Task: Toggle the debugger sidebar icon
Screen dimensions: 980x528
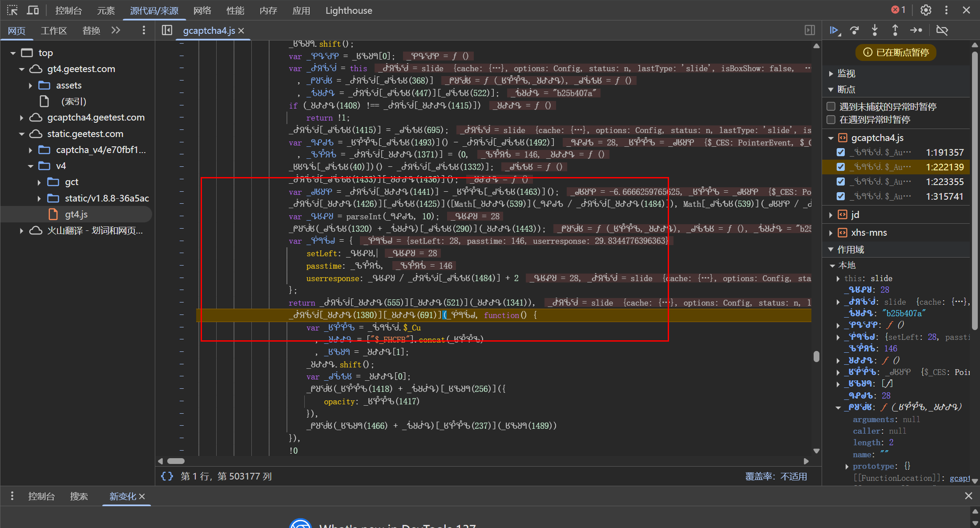Action: (x=810, y=30)
